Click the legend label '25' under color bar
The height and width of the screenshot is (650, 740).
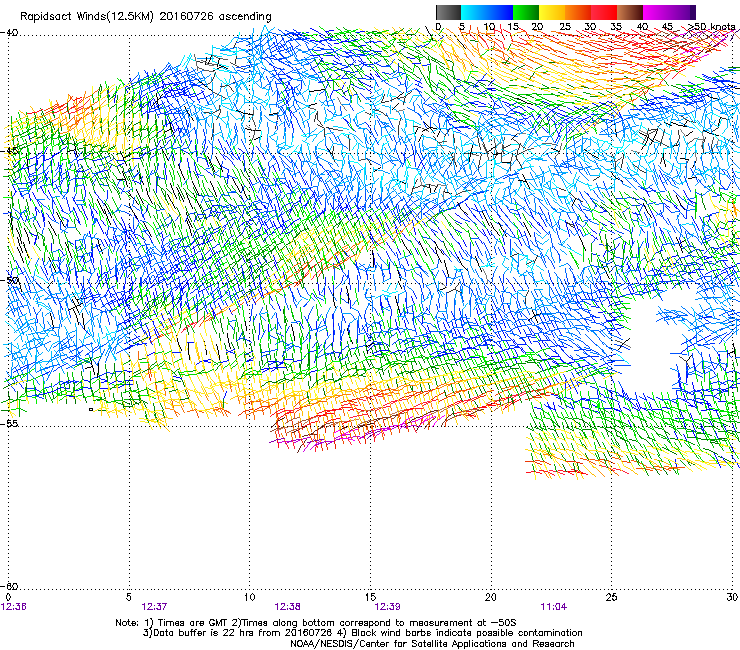click(564, 26)
